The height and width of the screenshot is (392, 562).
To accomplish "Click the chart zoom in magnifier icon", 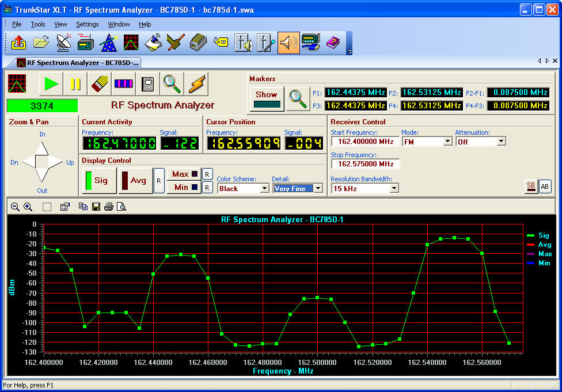I will 28,207.
